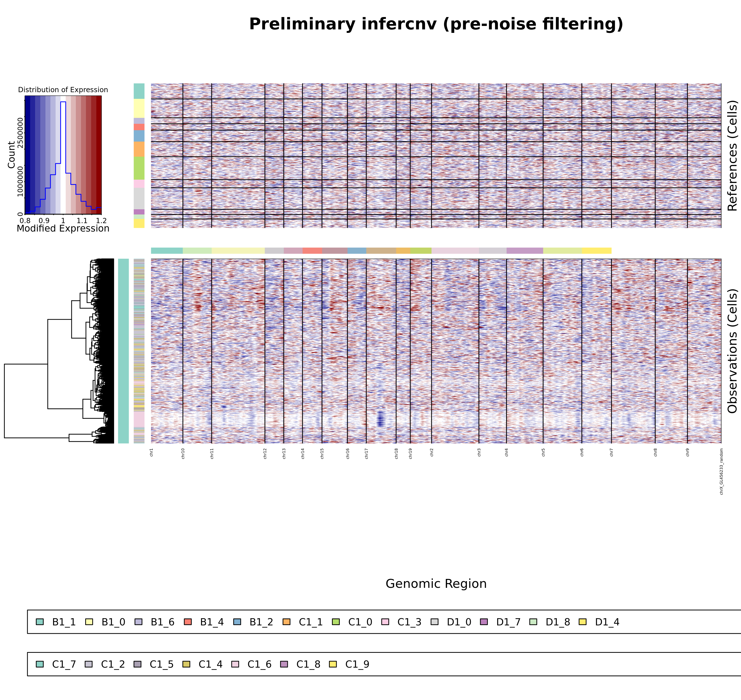Click the C1_7 legend swatch
Image resolution: width=741 pixels, height=700 pixels.
point(40,664)
